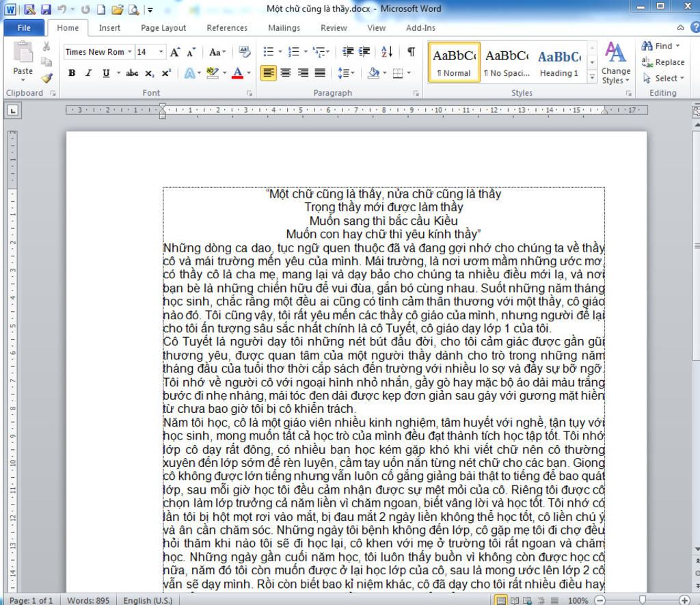
Task: Click the Increase Indent icon
Action: tap(364, 51)
